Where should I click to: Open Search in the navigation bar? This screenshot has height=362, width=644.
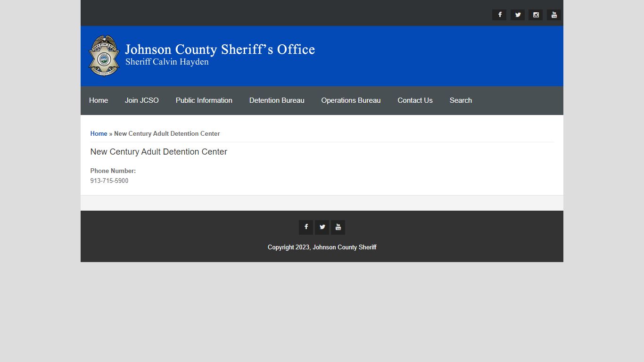pos(461,100)
